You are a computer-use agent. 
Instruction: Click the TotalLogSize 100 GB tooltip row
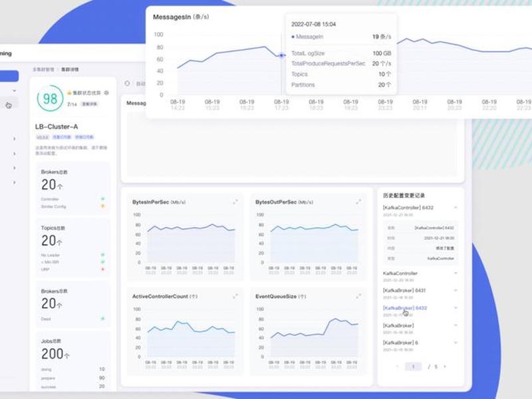[341, 53]
